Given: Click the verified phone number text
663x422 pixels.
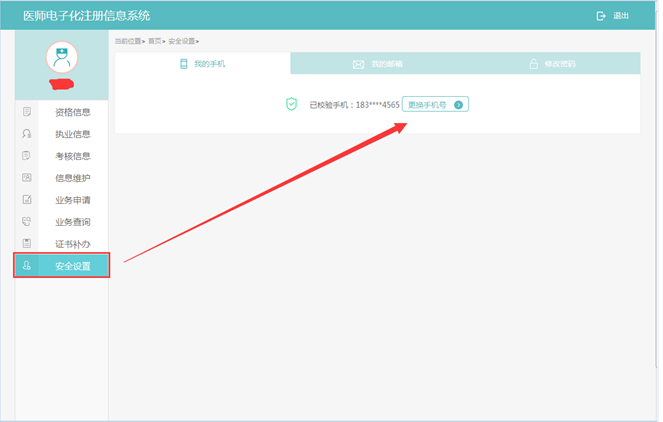Looking at the screenshot, I should pyautogui.click(x=355, y=105).
